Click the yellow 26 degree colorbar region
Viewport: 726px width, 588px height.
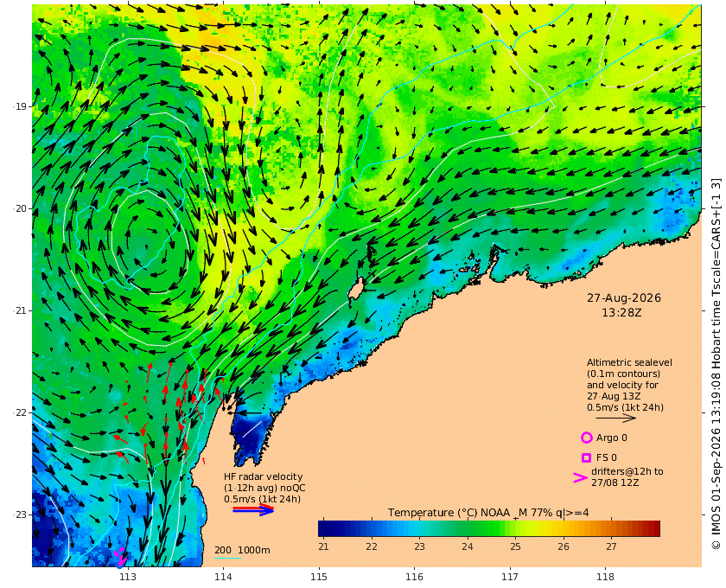pyautogui.click(x=563, y=528)
